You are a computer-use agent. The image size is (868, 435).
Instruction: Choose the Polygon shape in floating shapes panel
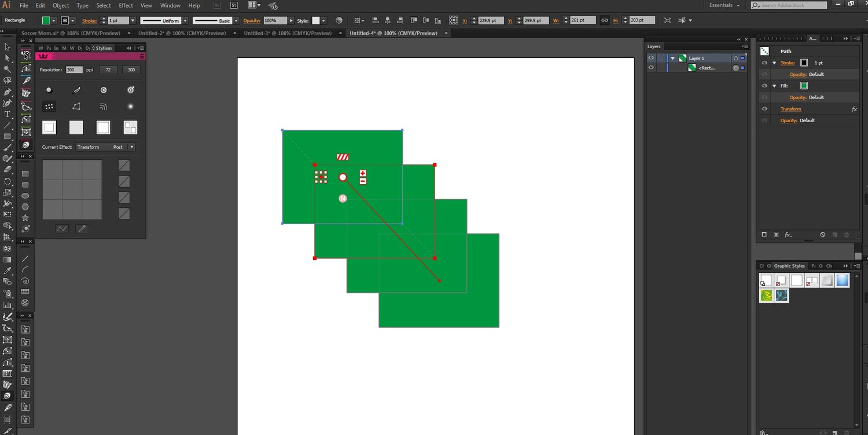point(25,206)
